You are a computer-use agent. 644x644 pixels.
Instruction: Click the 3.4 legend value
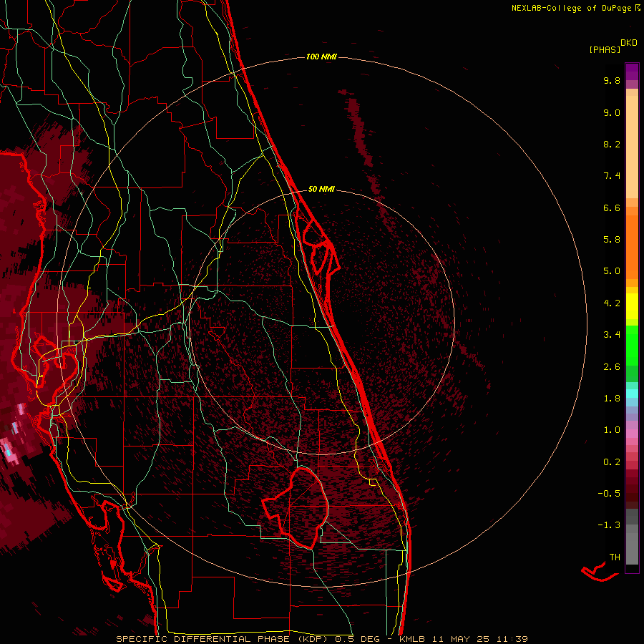coord(612,335)
